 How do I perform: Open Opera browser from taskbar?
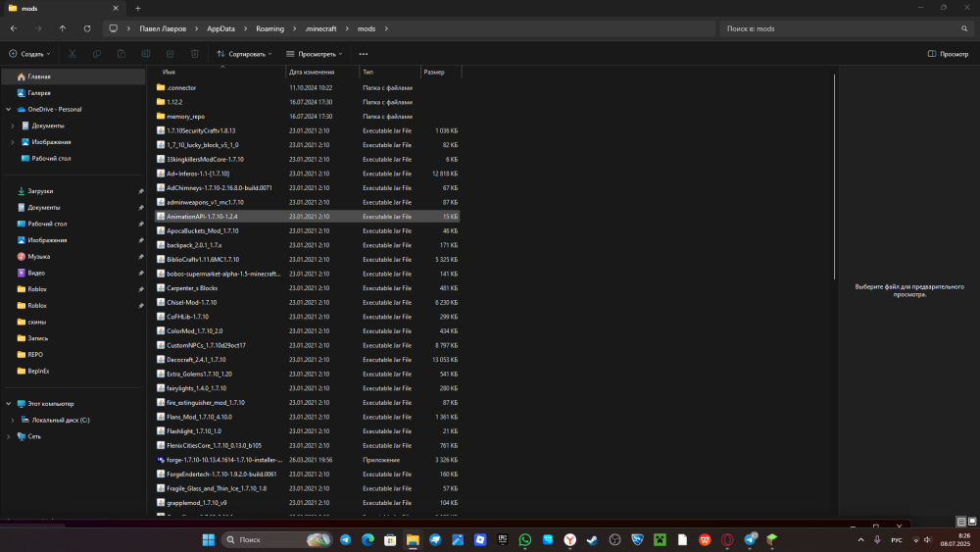pyautogui.click(x=727, y=539)
